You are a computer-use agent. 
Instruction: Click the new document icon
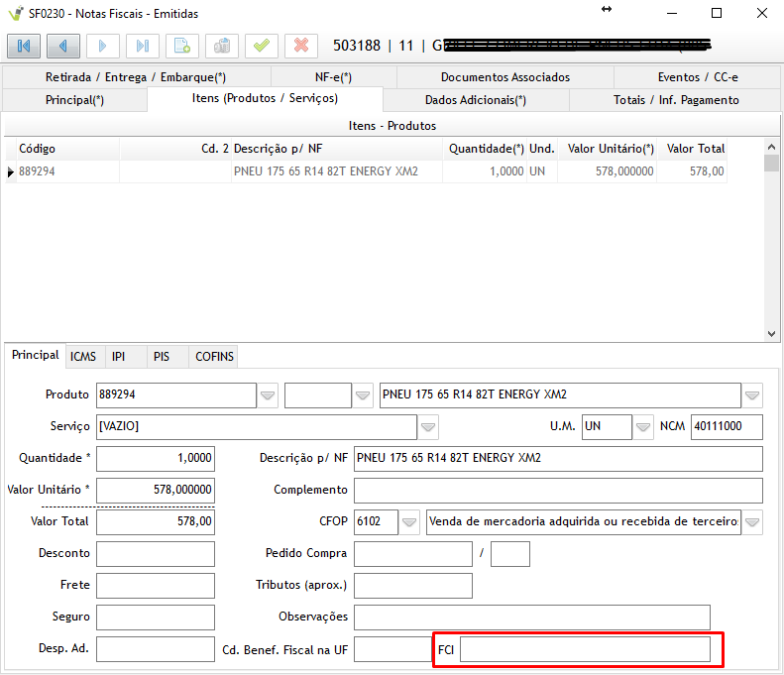click(x=182, y=46)
